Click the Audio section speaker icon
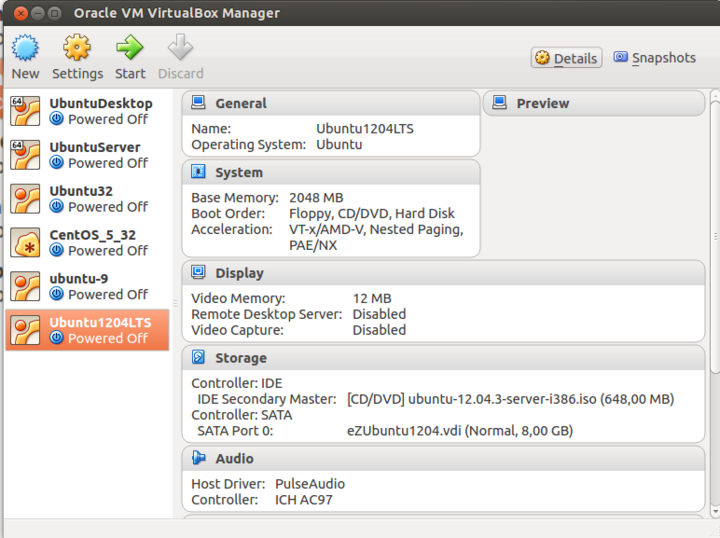 tap(198, 458)
